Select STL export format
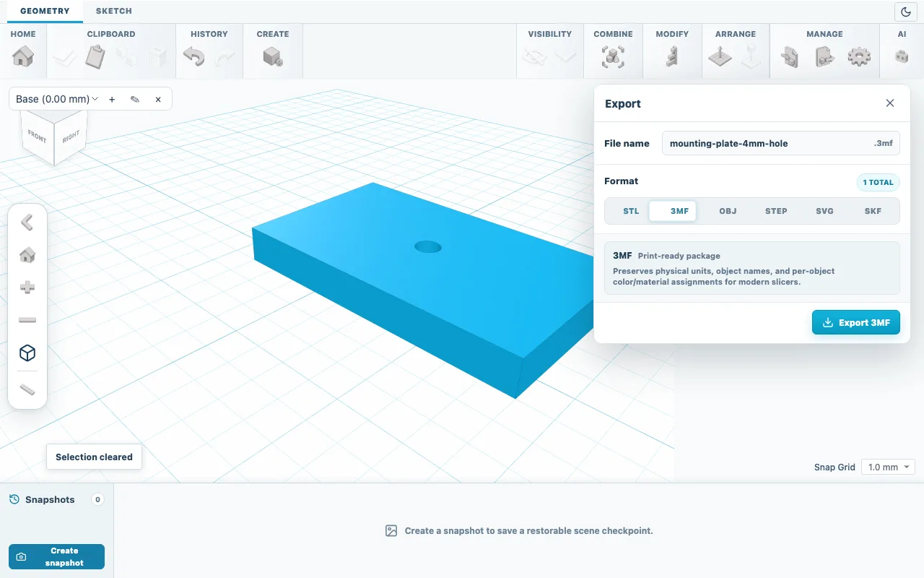Screen dimensions: 924x578 coord(631,211)
